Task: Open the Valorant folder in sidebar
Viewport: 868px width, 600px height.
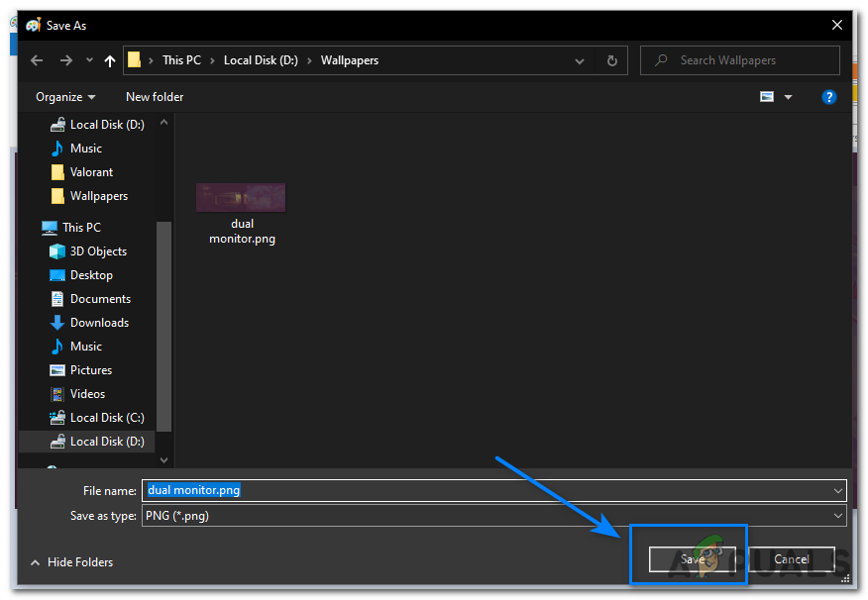Action: coord(91,172)
